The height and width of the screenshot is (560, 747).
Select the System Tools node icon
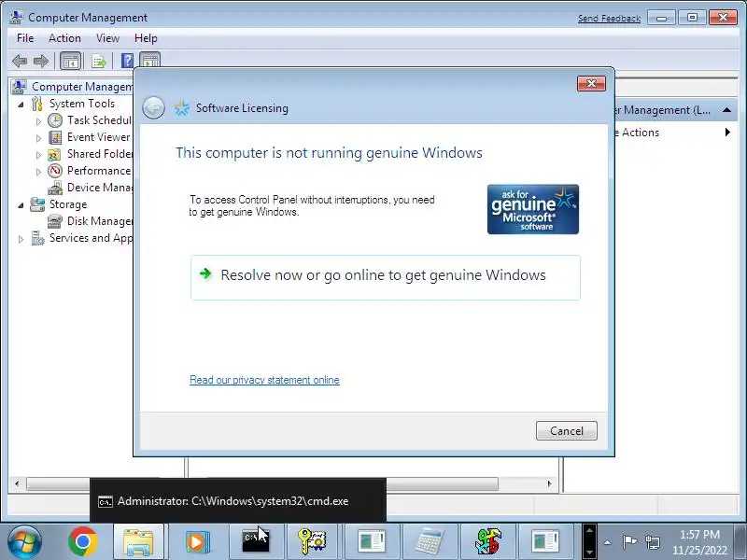coord(37,104)
